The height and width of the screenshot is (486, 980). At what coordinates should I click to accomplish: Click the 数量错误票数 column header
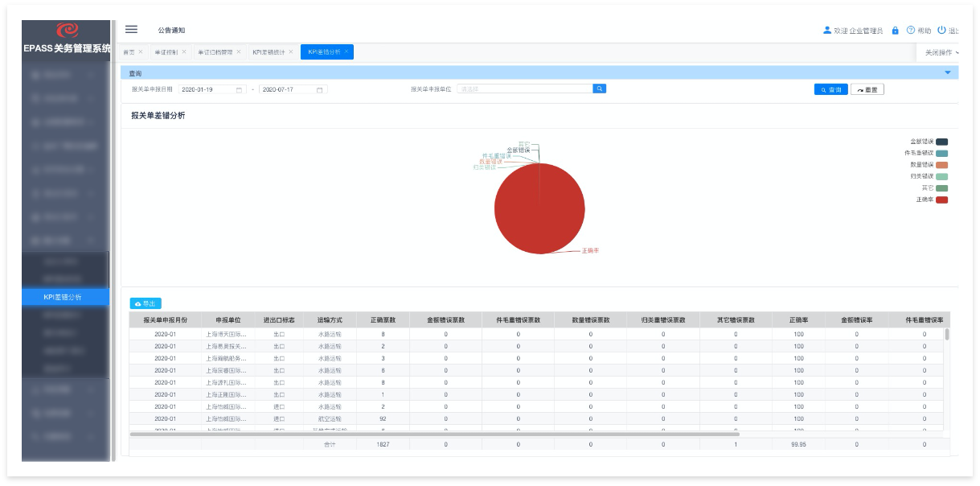click(x=591, y=319)
